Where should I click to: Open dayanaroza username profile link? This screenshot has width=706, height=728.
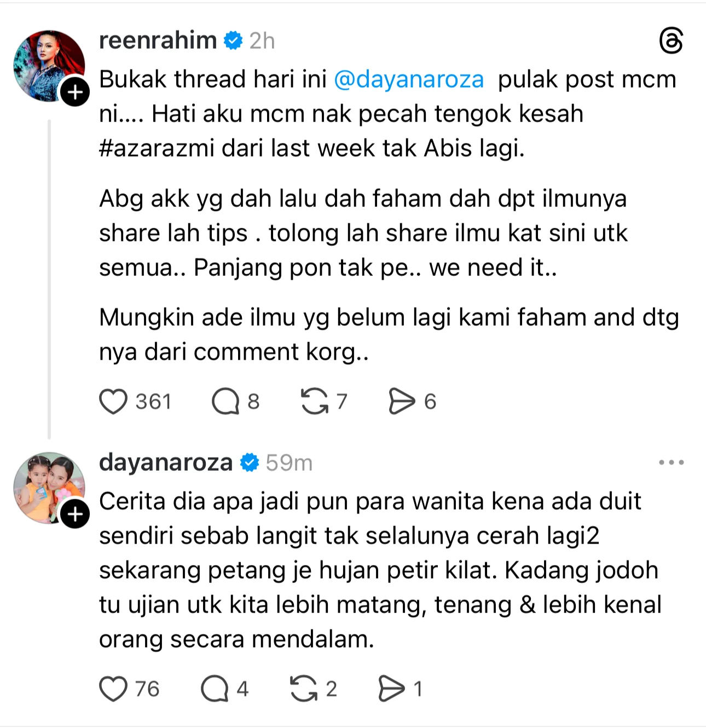[166, 463]
